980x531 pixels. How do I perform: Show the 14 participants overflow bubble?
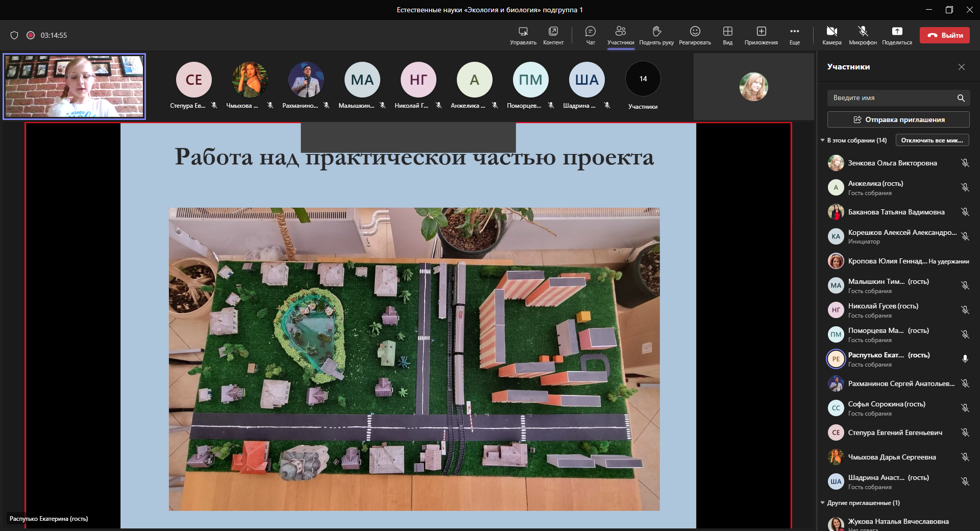point(643,79)
